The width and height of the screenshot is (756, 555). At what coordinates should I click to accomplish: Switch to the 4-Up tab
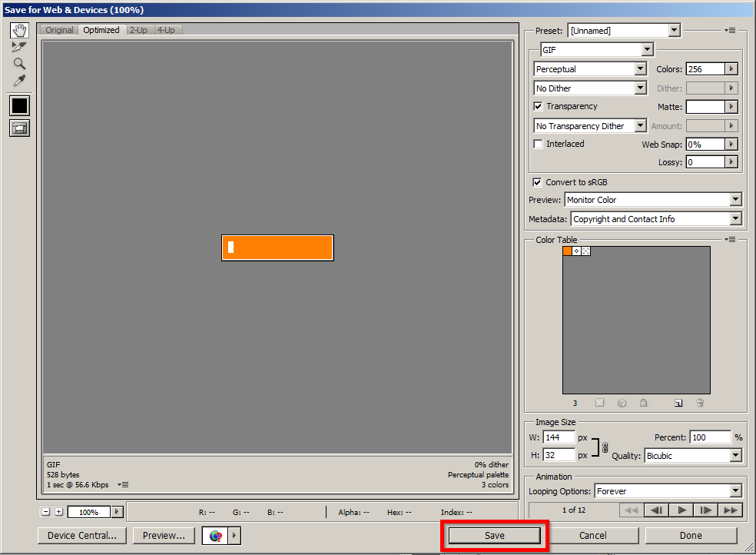[x=167, y=30]
